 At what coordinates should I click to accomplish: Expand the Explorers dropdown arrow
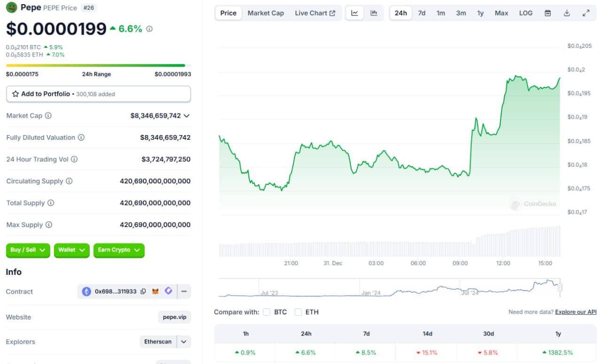point(184,342)
